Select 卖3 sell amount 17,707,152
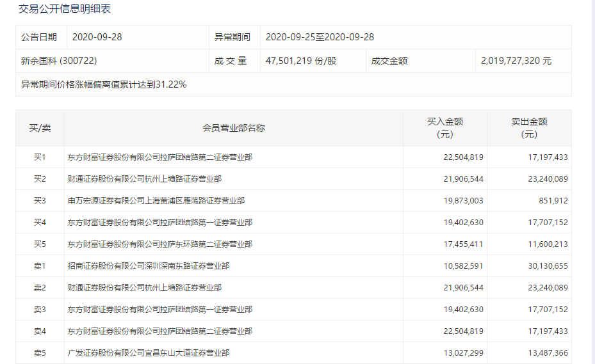This screenshot has height=364, width=595. pyautogui.click(x=548, y=310)
